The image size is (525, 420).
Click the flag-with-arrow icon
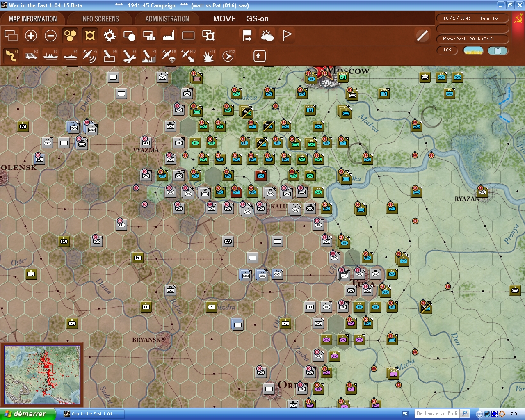point(247,36)
